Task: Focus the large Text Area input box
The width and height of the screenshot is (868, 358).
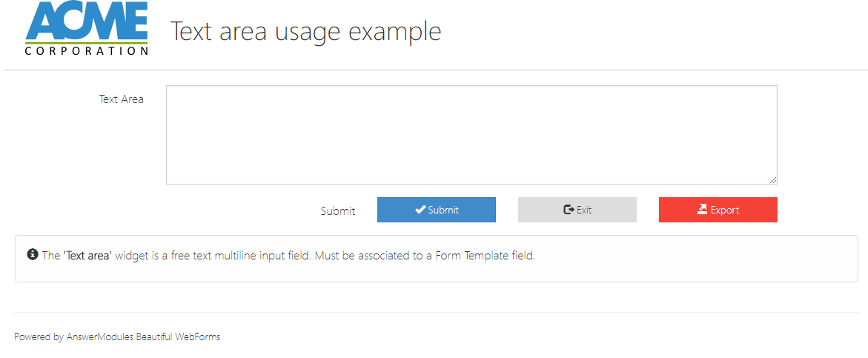Action: 471,134
